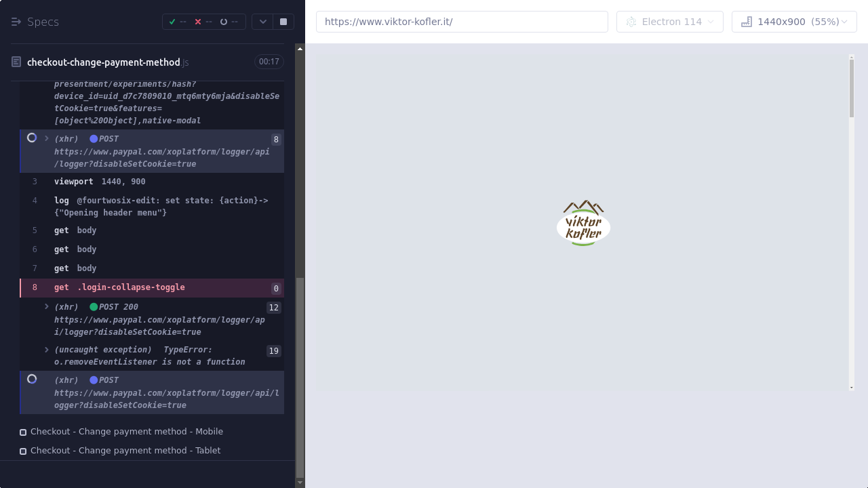Click the viewport size ruler icon

[747, 22]
